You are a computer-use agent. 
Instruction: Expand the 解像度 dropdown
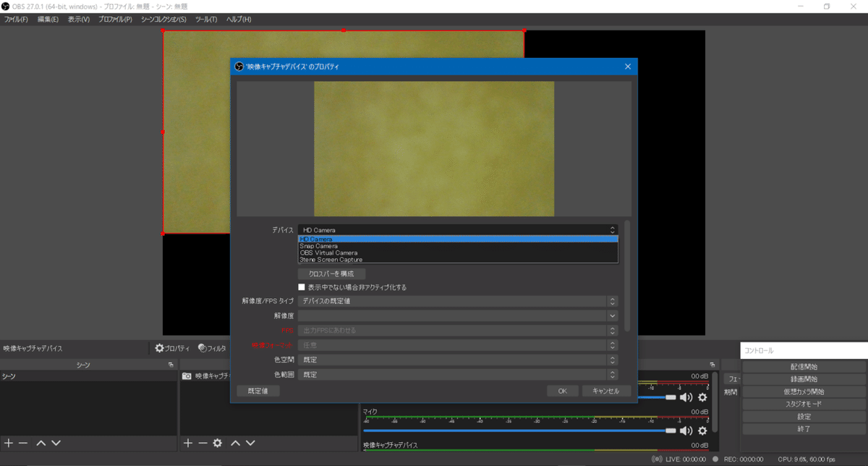(458, 315)
